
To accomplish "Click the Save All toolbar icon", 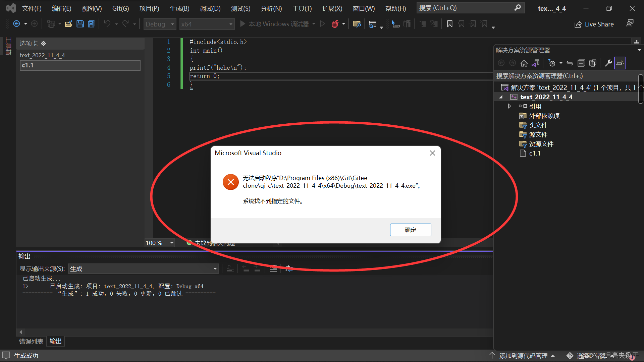I will pos(91,24).
